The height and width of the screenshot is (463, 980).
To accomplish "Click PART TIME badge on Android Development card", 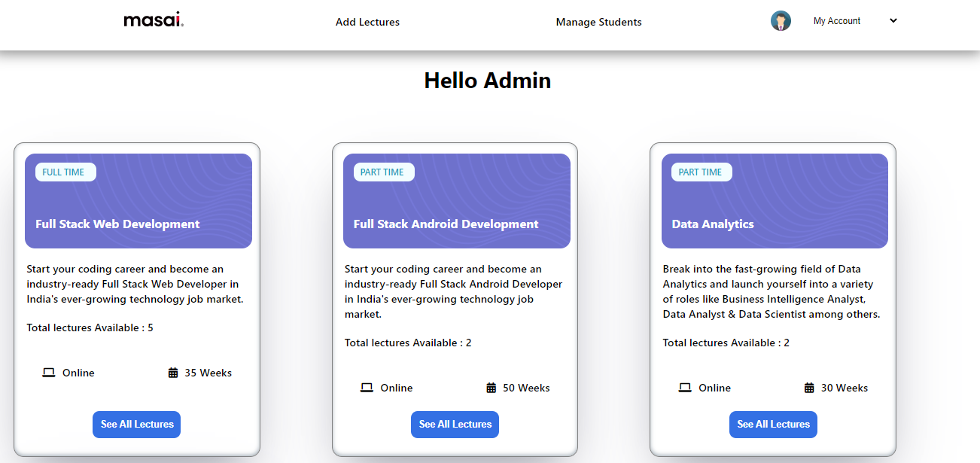I will click(384, 172).
